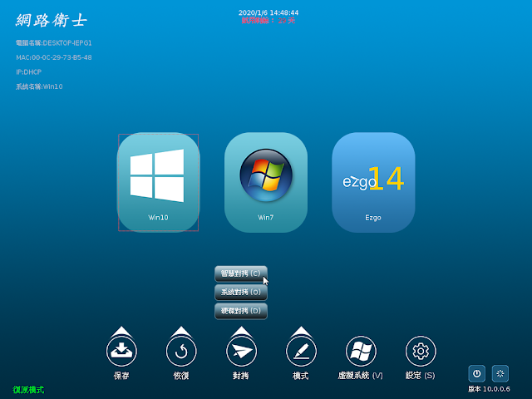Click the 恢復 (restore) circular arrow icon
Viewport: 532px width, 399px height.
[x=181, y=351]
